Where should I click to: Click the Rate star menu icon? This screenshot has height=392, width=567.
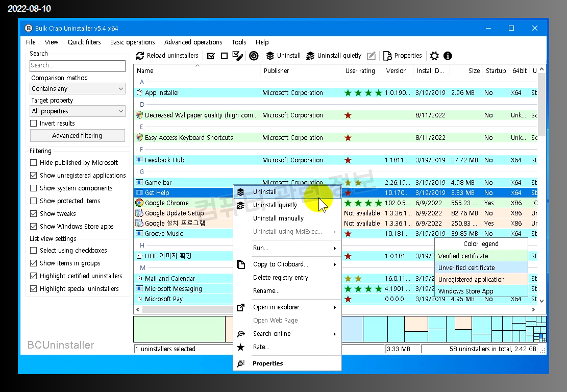(241, 347)
